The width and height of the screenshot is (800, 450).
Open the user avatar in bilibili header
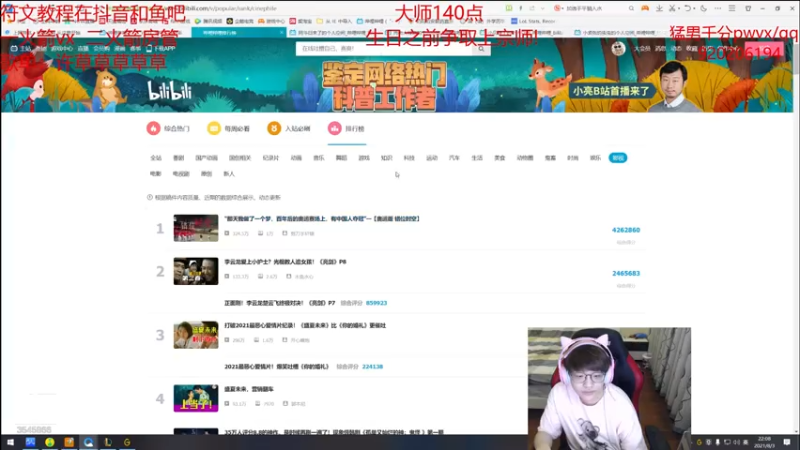(x=618, y=48)
